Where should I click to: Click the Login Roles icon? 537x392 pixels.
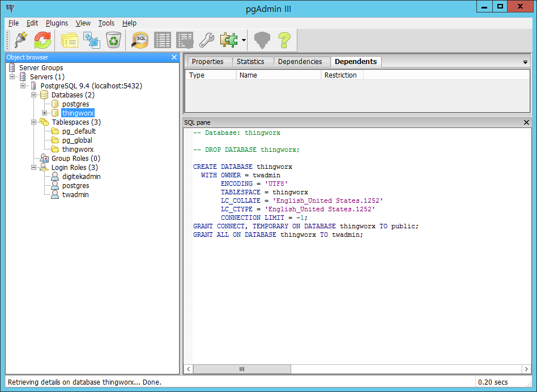pos(44,167)
